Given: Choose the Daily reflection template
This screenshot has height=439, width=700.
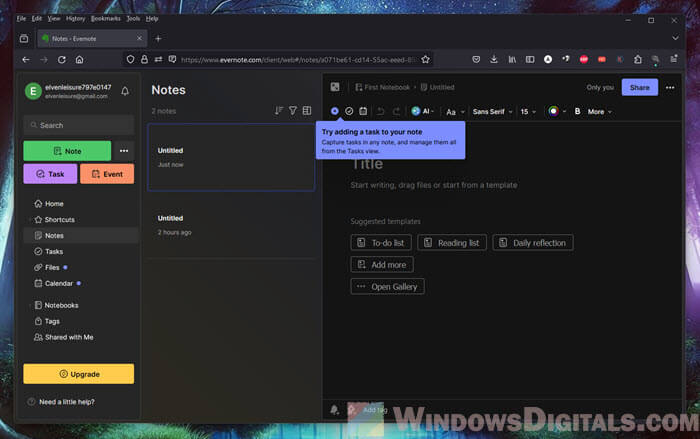Looking at the screenshot, I should click(533, 242).
